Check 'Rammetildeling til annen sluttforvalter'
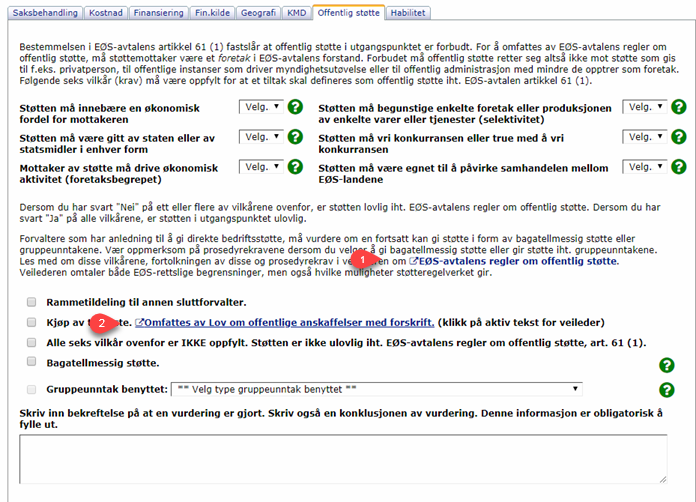 pos(32,302)
